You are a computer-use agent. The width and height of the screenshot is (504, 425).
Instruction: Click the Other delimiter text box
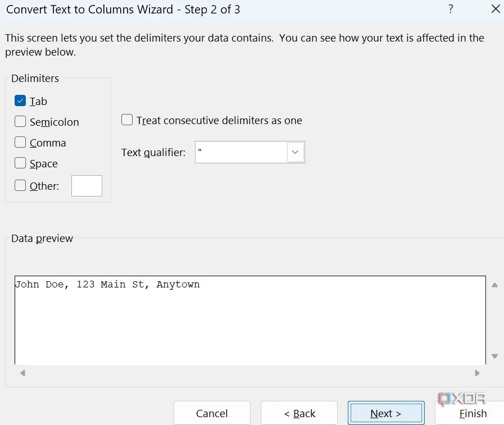point(87,186)
